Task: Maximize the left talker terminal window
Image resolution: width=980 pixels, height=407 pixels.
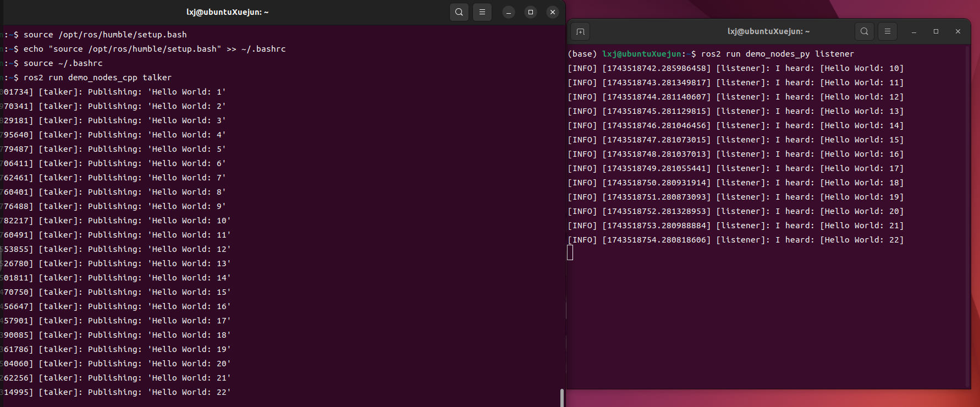Action: tap(531, 12)
